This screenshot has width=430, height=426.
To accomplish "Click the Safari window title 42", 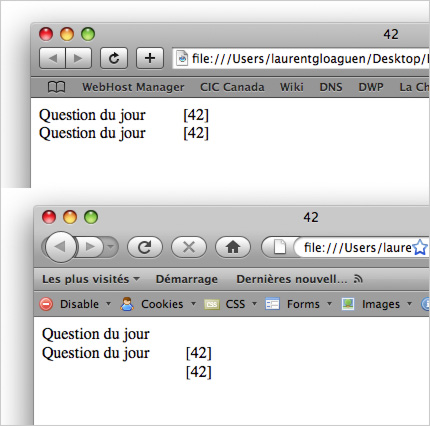I will (391, 34).
